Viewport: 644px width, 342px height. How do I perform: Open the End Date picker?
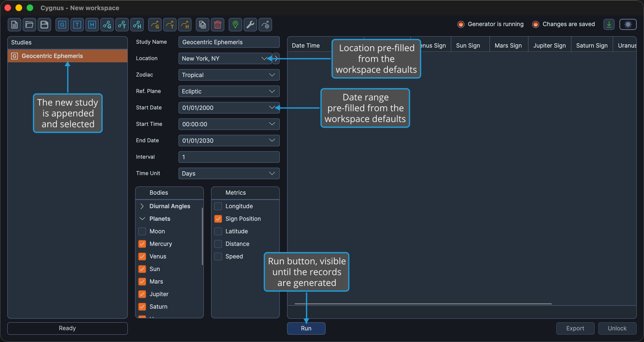(229, 141)
